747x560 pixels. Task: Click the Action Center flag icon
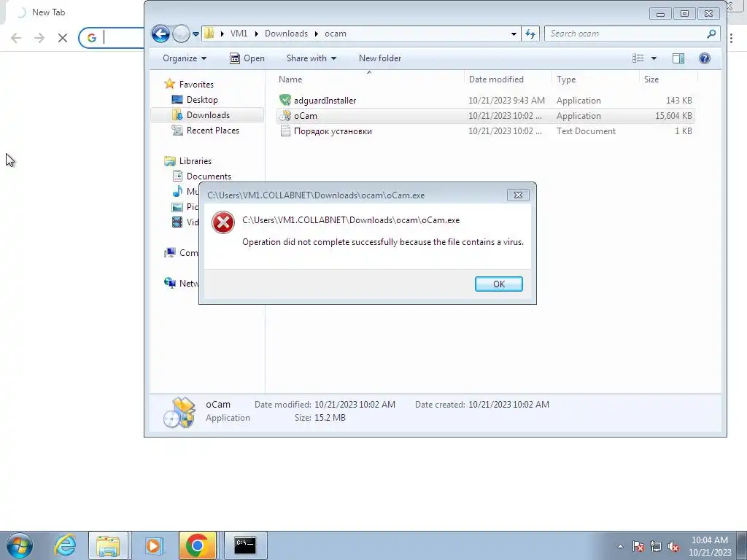(638, 547)
